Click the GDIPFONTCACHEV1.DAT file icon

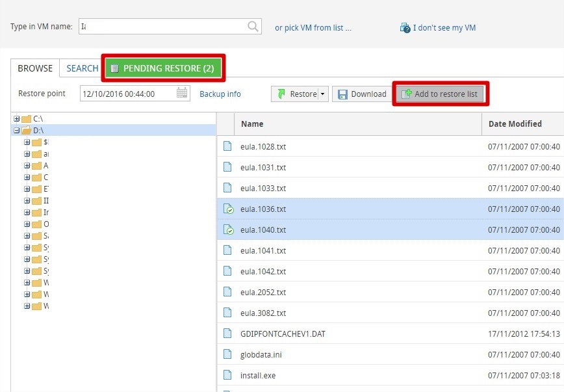(227, 333)
